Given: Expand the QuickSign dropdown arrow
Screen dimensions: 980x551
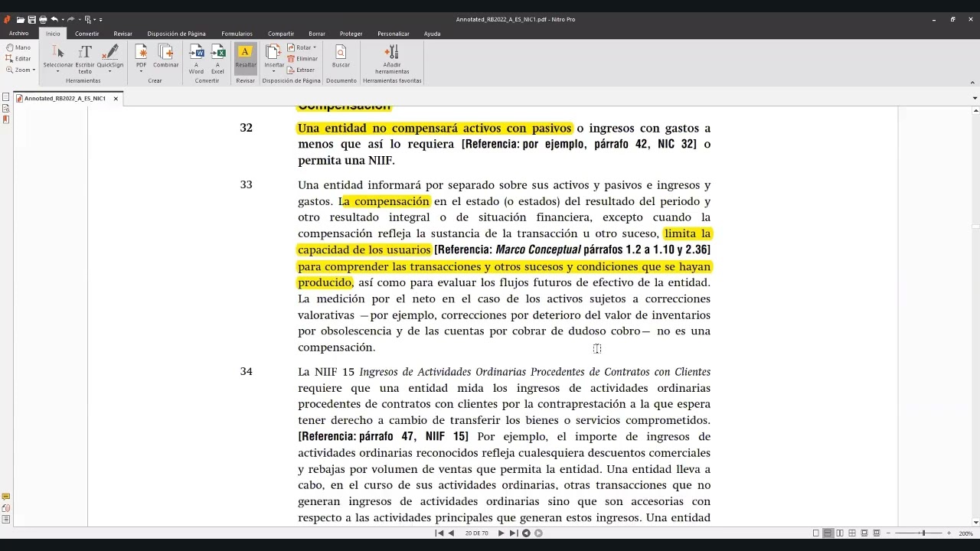Looking at the screenshot, I should click(110, 71).
